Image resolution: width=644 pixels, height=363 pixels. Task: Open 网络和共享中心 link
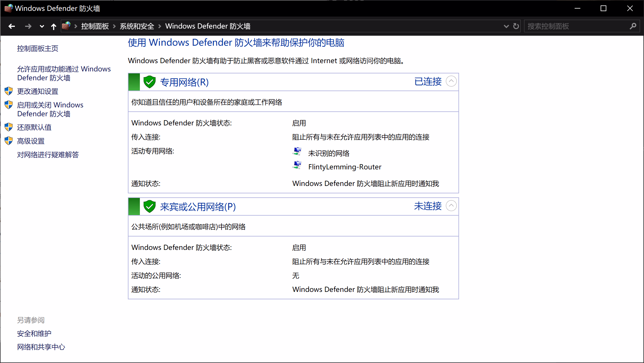[41, 347]
